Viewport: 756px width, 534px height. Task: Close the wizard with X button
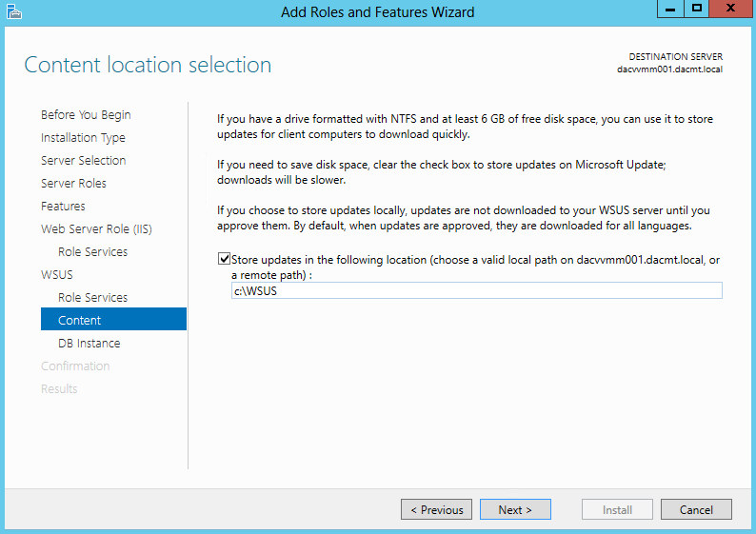(x=730, y=9)
